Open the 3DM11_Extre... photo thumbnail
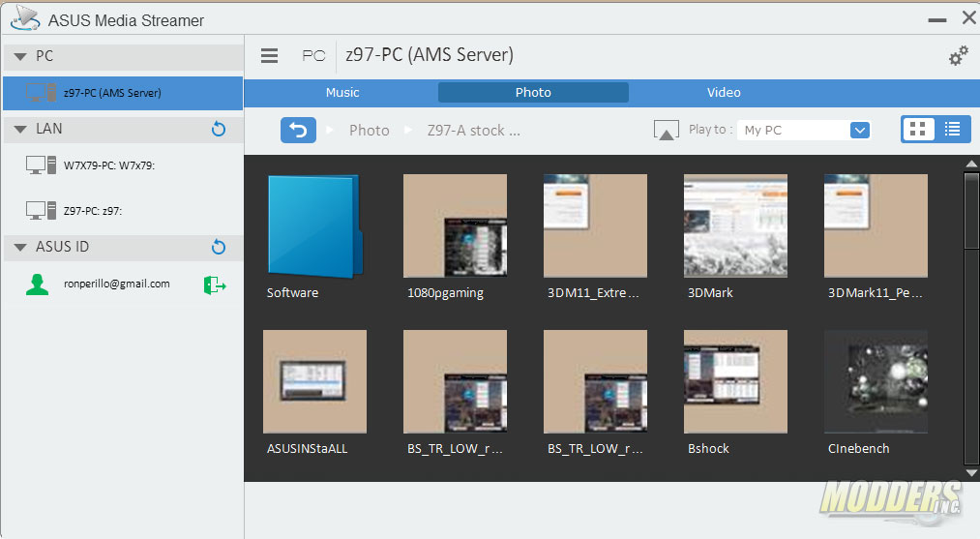Image resolution: width=980 pixels, height=539 pixels. 595,225
